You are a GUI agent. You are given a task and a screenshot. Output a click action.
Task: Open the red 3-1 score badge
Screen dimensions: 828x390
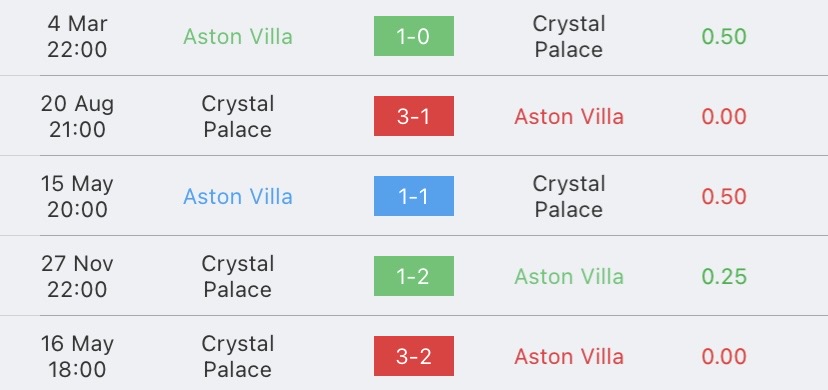click(413, 116)
